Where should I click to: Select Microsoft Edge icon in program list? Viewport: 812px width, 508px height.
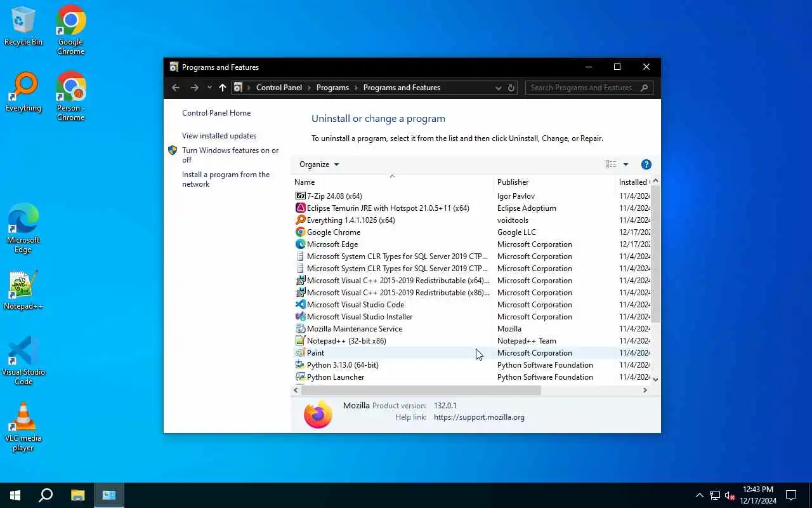(301, 244)
